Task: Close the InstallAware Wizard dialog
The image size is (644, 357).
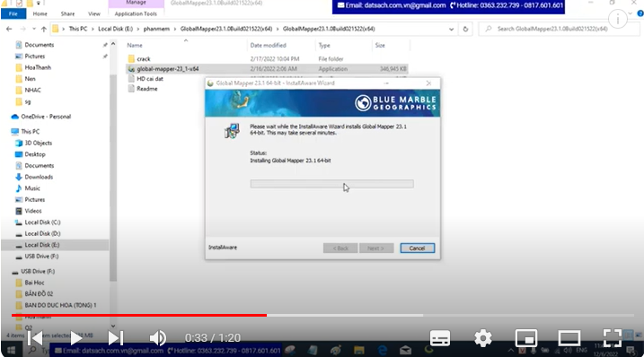Action: click(x=428, y=83)
